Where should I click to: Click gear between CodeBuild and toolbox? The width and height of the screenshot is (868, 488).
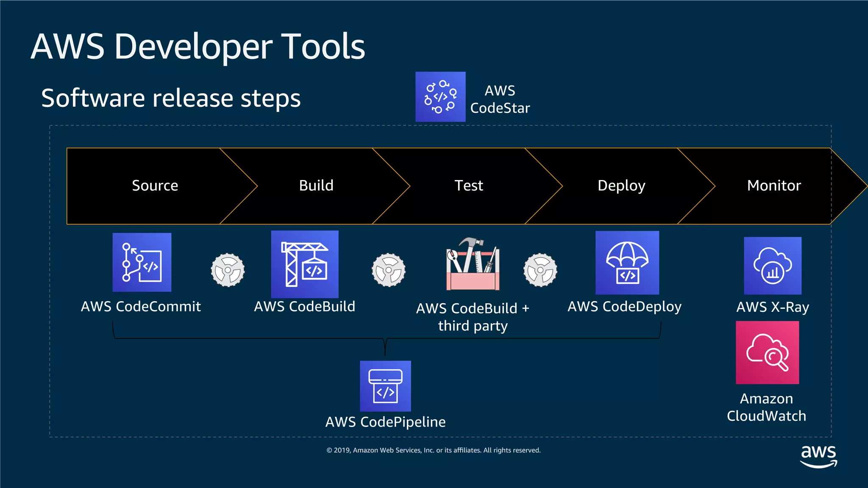[x=388, y=270]
